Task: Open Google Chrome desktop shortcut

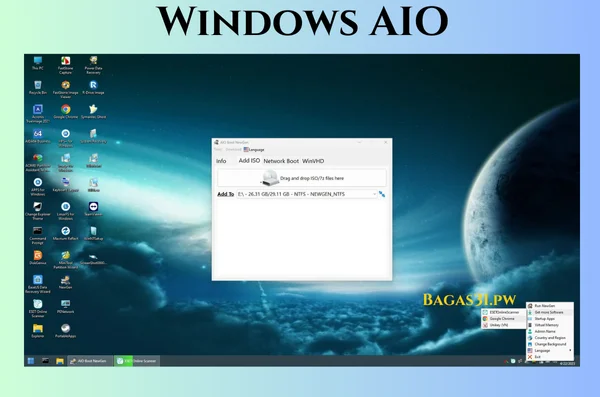Action: (65, 112)
